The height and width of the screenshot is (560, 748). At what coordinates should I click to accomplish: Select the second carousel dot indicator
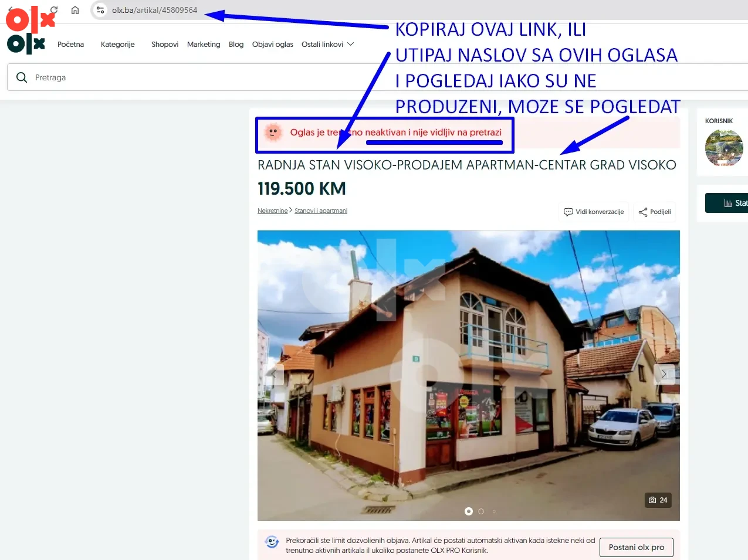point(481,511)
